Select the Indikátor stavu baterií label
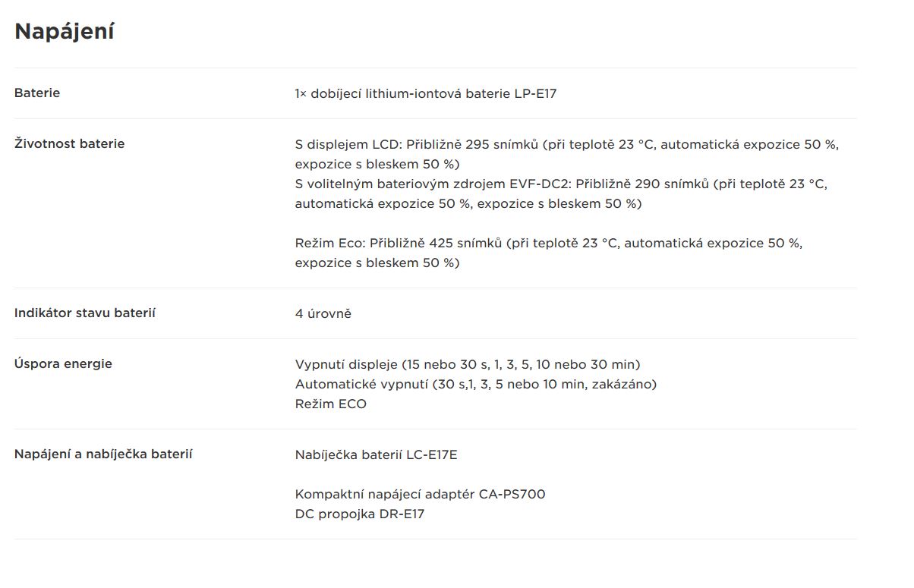 [x=85, y=313]
